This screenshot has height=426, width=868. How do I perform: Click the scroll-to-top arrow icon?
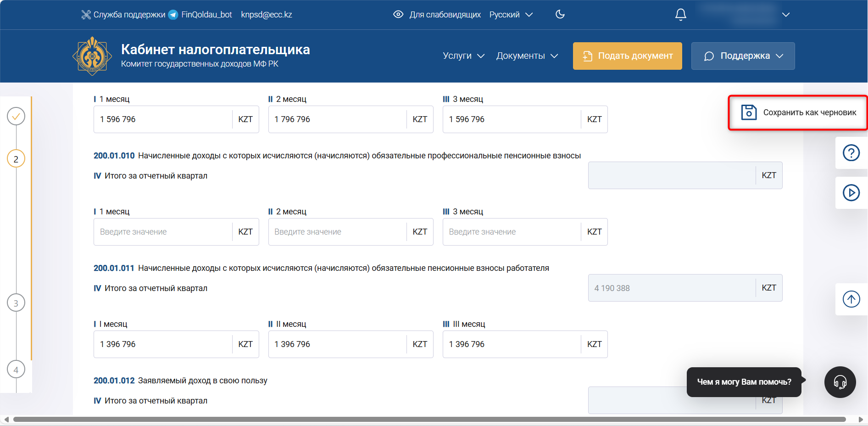point(851,299)
